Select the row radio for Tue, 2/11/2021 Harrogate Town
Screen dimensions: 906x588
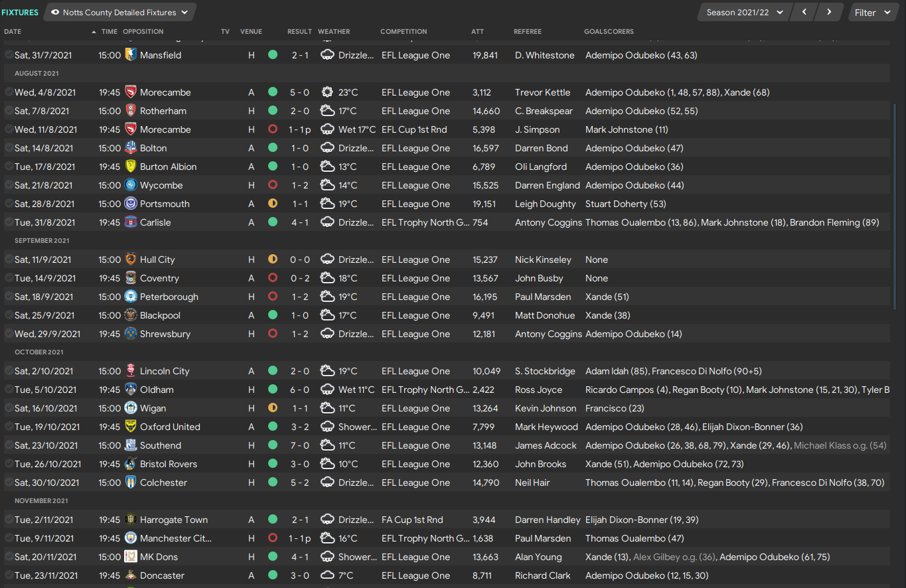[9, 520]
